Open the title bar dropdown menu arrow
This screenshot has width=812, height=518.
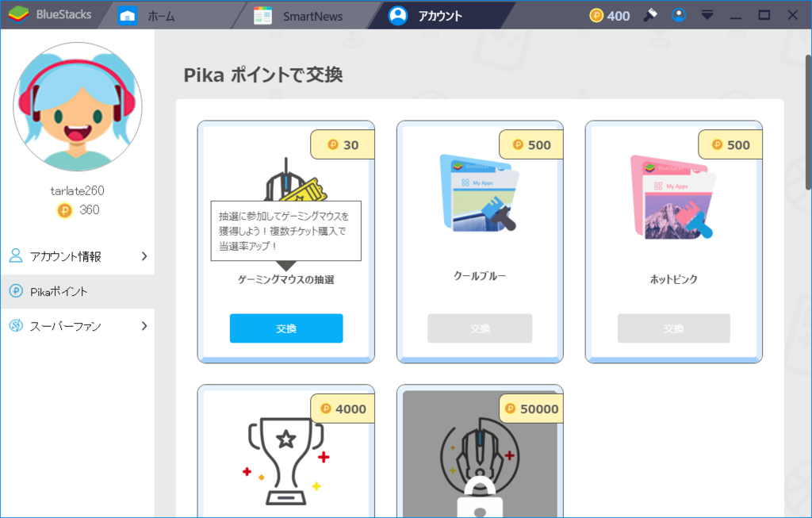[707, 15]
